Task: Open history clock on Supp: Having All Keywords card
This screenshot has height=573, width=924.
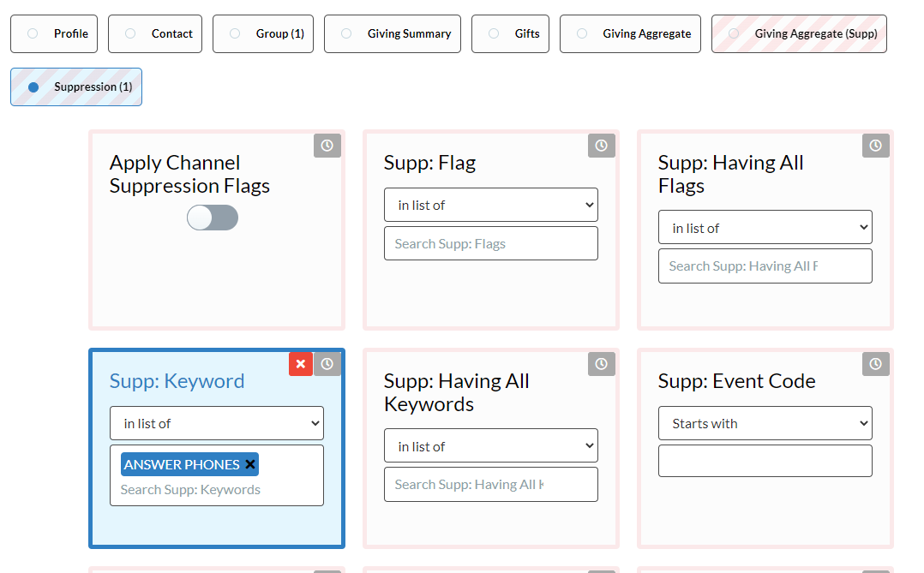Action: (601, 364)
